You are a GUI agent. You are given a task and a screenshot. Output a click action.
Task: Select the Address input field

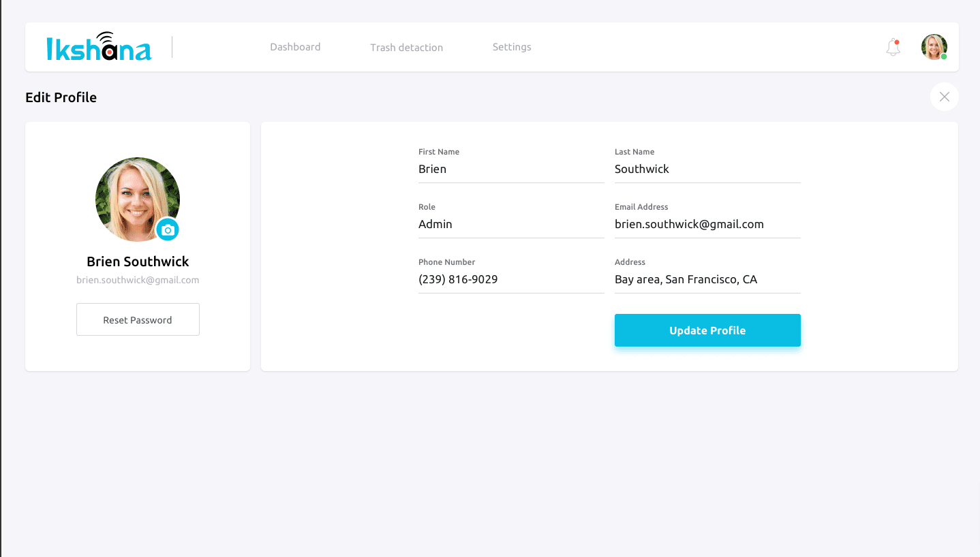coord(707,280)
